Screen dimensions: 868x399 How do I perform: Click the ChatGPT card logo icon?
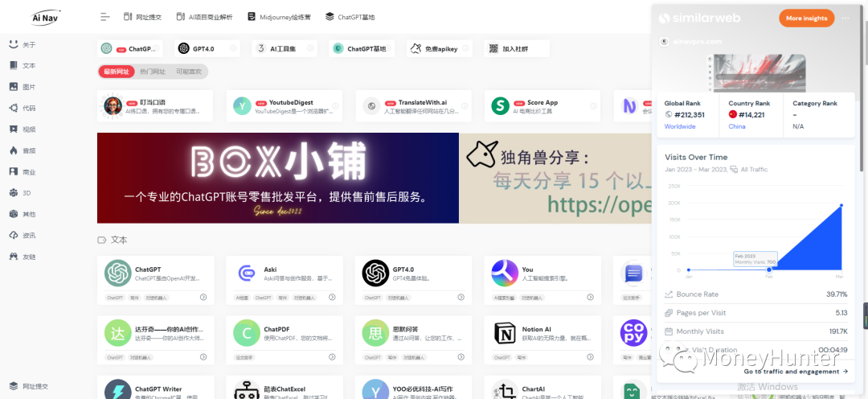click(118, 274)
